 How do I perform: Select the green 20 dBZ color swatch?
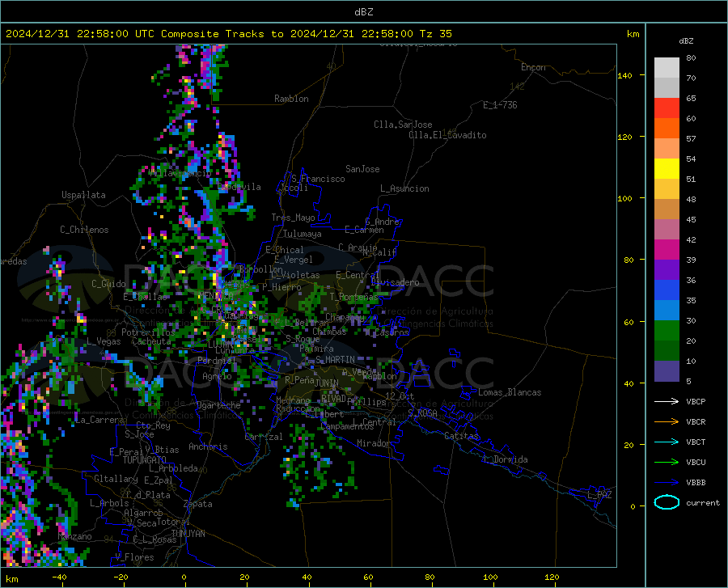[667, 331]
